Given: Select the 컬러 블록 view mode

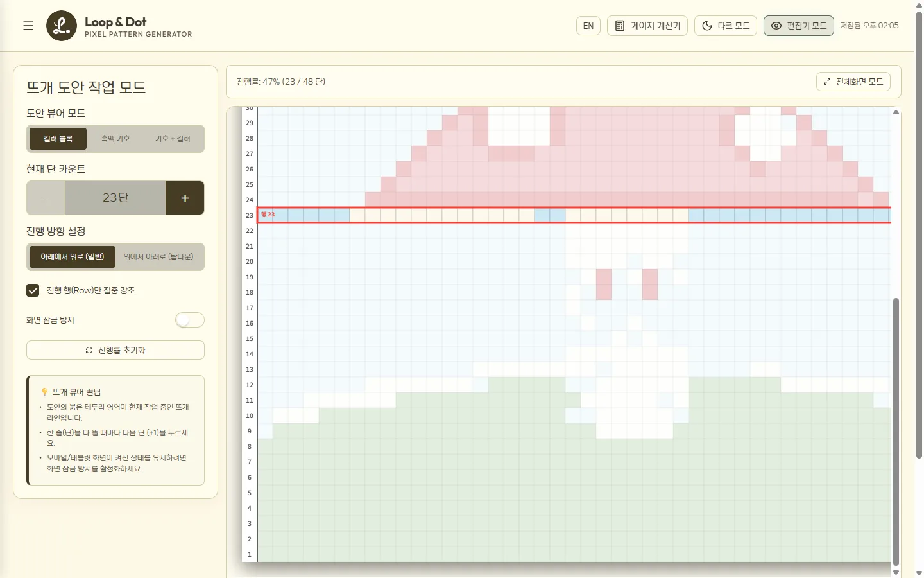Looking at the screenshot, I should (x=58, y=139).
